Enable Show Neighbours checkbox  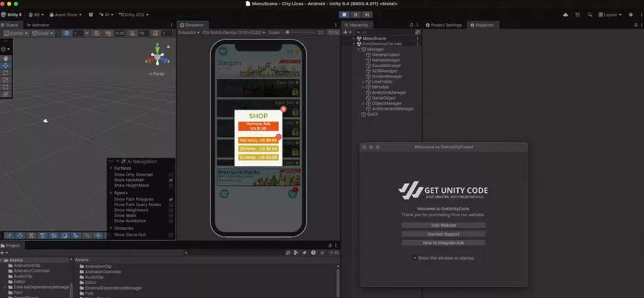[171, 210]
